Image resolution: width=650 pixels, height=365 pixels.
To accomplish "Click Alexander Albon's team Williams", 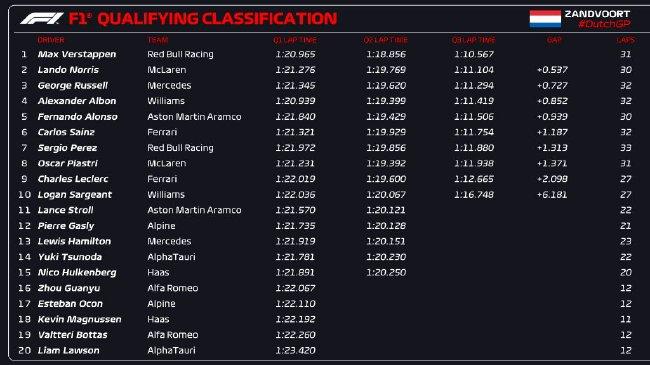I will coord(166,101).
